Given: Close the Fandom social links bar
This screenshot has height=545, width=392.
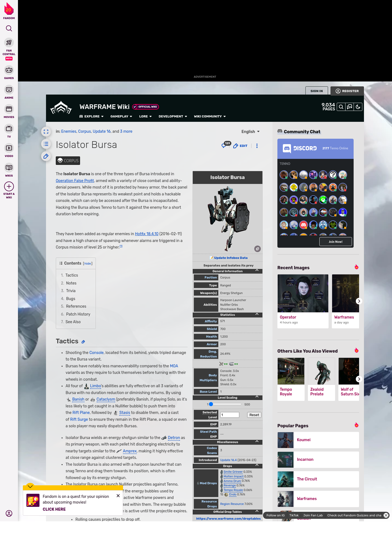Looking at the screenshot, I should click(386, 515).
